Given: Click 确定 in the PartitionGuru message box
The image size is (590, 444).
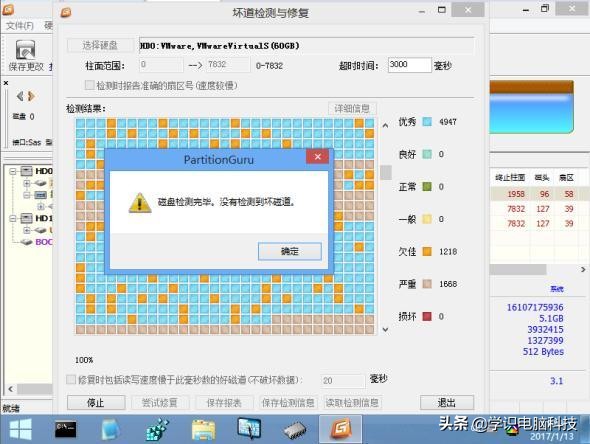Looking at the screenshot, I should pyautogui.click(x=290, y=251).
